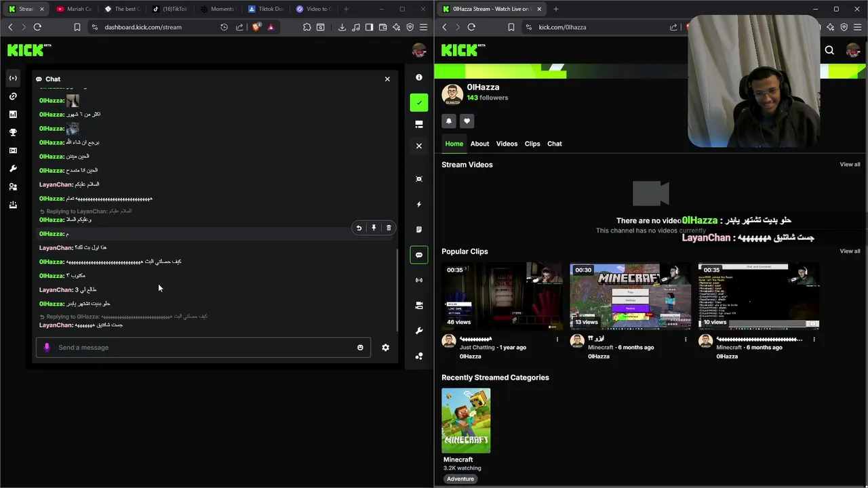Open the emoji picker in chat input
The image size is (868, 488).
click(x=360, y=348)
